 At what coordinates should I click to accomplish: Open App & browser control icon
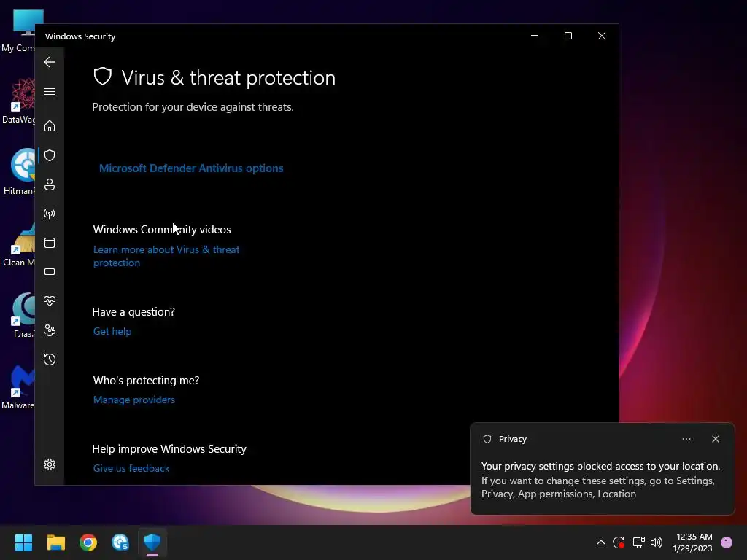[50, 243]
